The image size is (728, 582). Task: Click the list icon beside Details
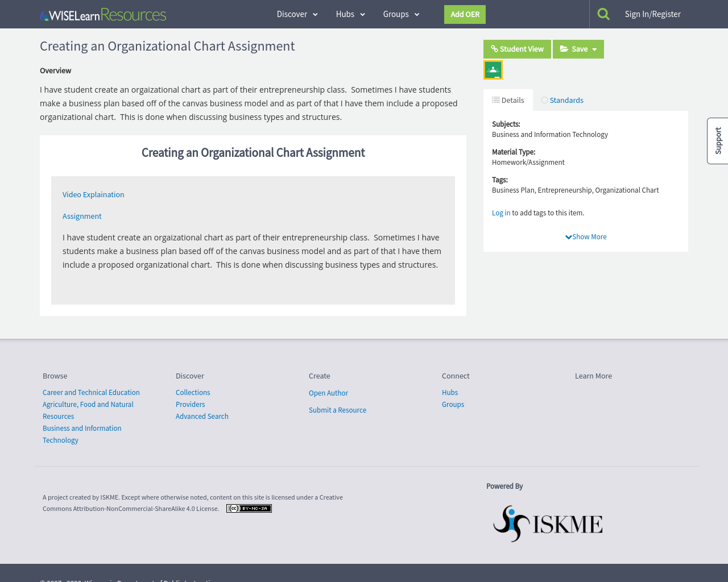pyautogui.click(x=496, y=99)
